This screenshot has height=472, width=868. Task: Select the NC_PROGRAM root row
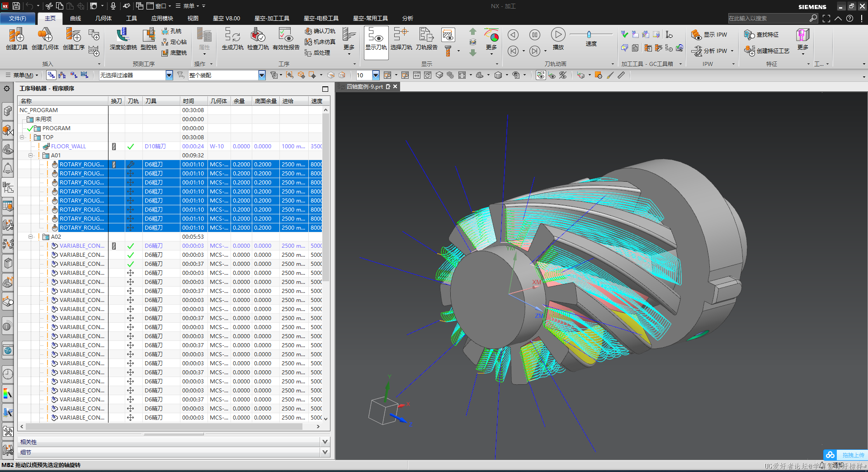pyautogui.click(x=170, y=110)
